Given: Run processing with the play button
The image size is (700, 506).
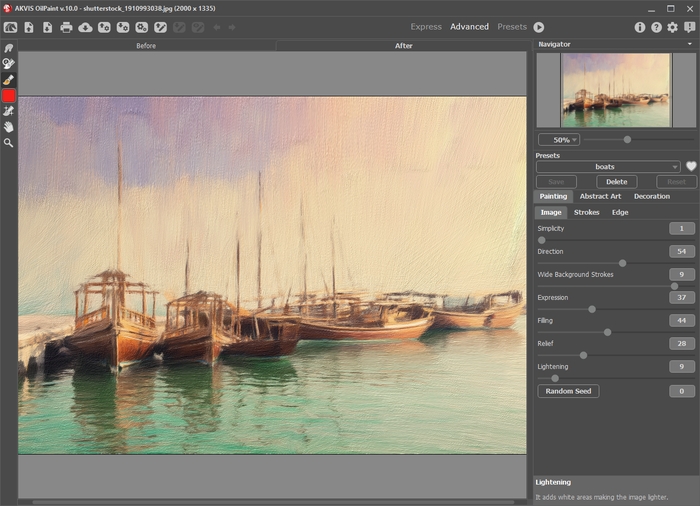Looking at the screenshot, I should pyautogui.click(x=539, y=27).
